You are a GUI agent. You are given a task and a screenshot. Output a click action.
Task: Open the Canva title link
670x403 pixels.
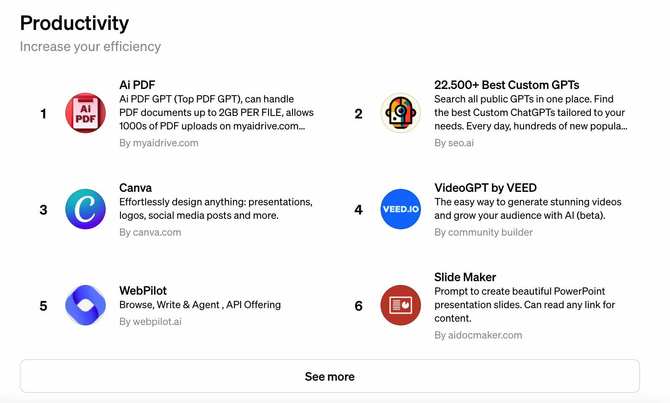135,187
